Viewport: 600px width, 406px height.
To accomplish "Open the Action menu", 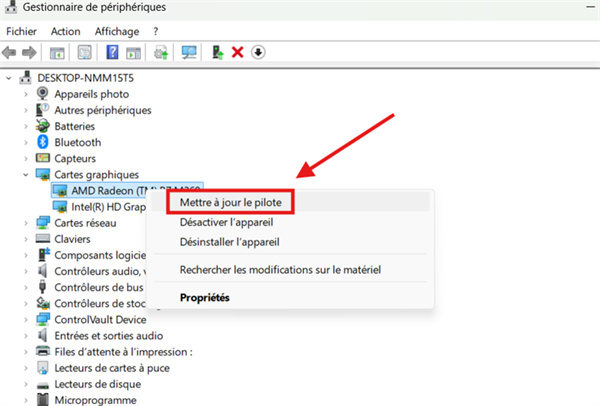I will 65,31.
